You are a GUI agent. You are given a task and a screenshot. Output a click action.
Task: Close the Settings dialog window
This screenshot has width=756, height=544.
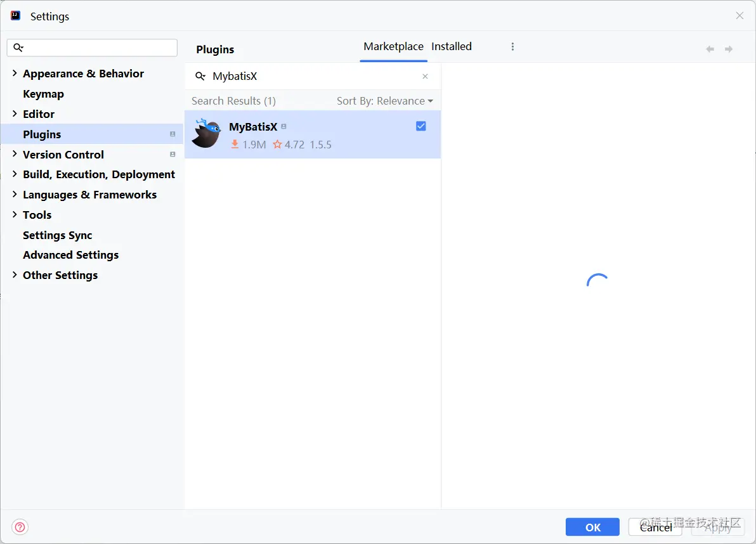[740, 16]
